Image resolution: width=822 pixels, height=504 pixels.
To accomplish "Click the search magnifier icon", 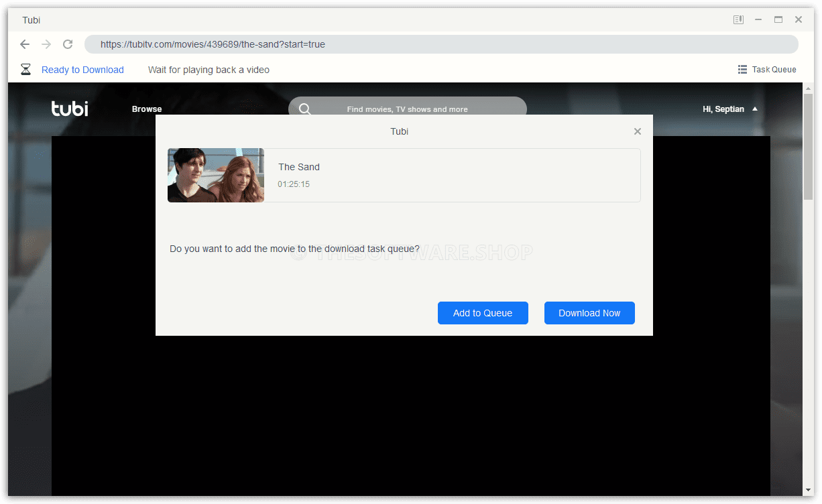I will (305, 109).
